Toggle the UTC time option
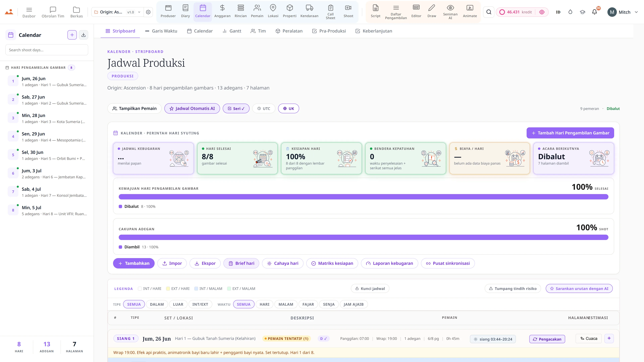 point(264,108)
